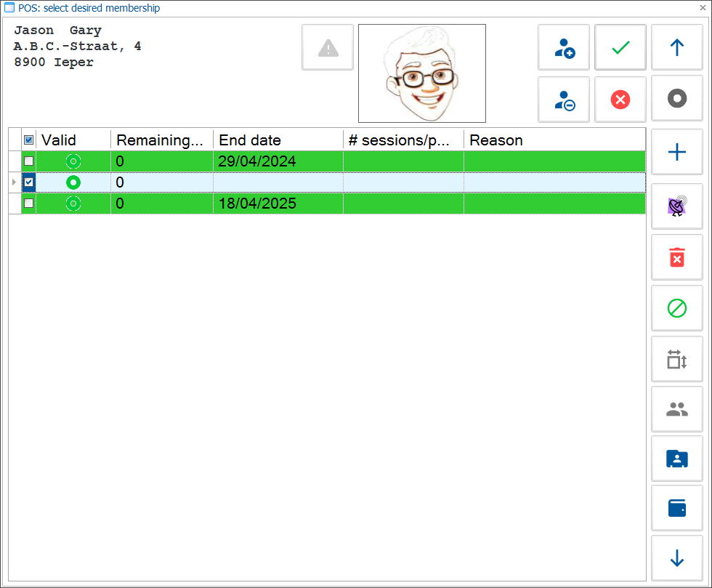Click the Reason column header
This screenshot has height=588, width=712.
click(554, 140)
